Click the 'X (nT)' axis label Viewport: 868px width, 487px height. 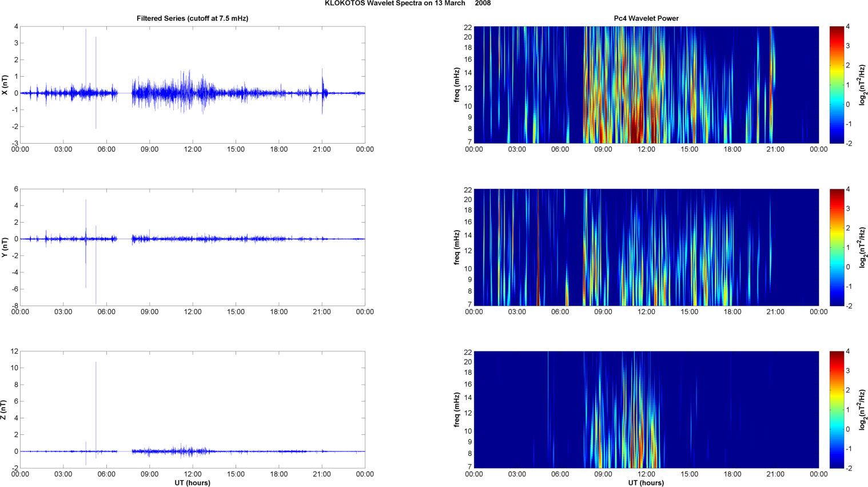(x=5, y=85)
